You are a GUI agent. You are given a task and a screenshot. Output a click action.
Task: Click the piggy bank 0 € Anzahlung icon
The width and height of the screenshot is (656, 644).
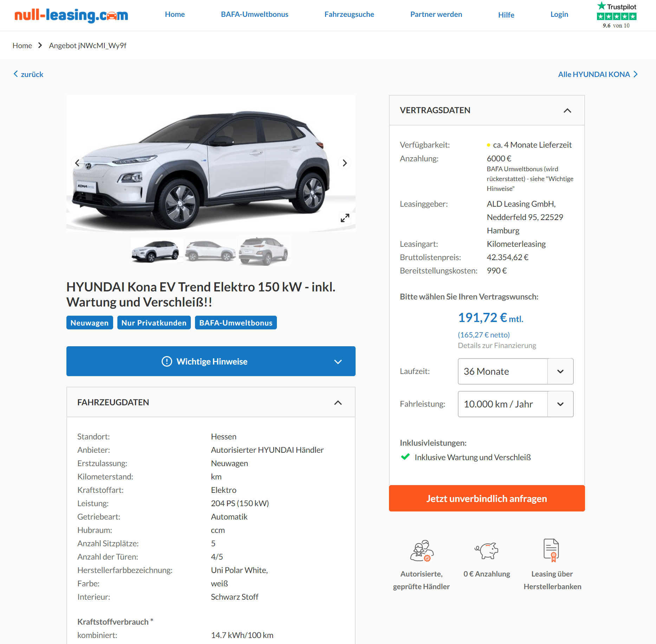pos(487,550)
